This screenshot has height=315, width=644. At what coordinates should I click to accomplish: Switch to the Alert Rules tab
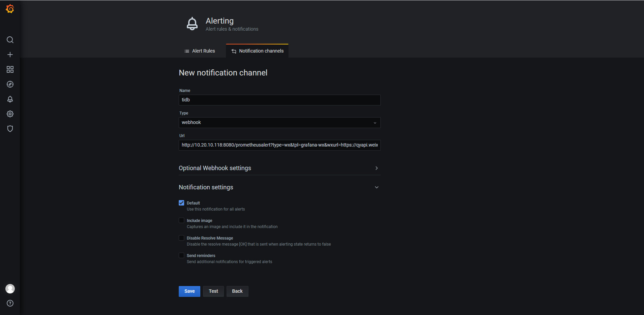pos(200,51)
